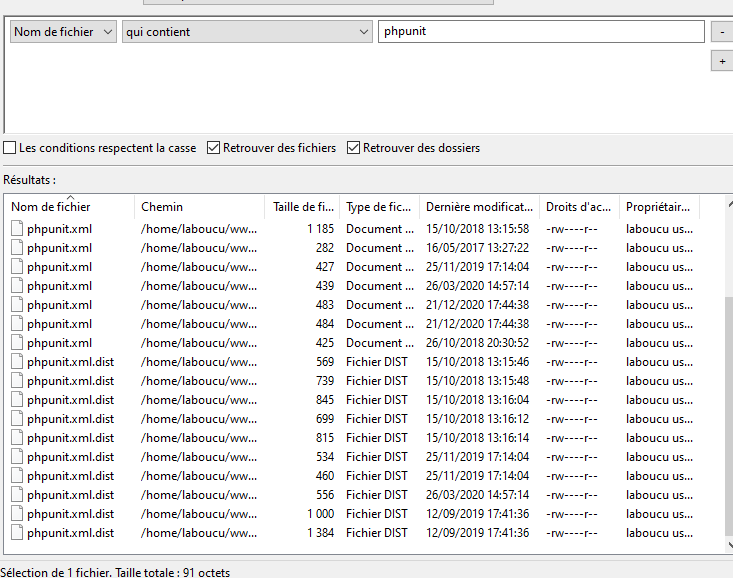The image size is (733, 578).
Task: Click file icon of 1 000-byte phpunit.xml.dist
Action: coord(17,514)
